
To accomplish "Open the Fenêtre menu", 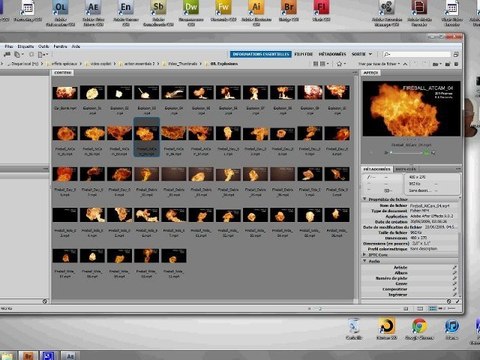I will [x=60, y=46].
